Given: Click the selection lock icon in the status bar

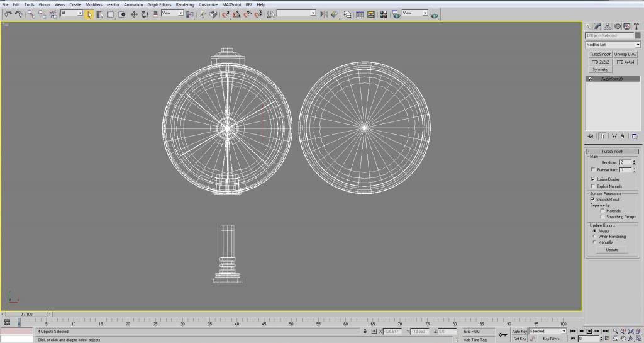Looking at the screenshot, I should click(365, 331).
